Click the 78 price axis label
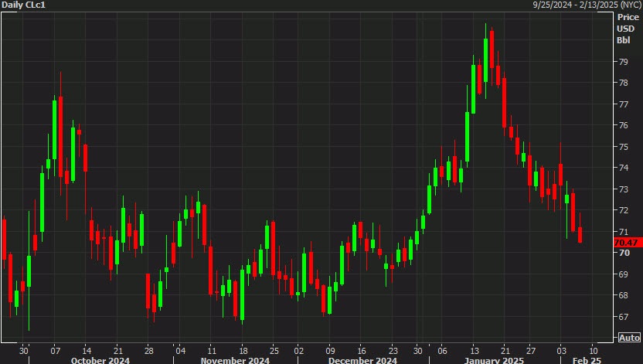The width and height of the screenshot is (643, 364). (x=624, y=83)
